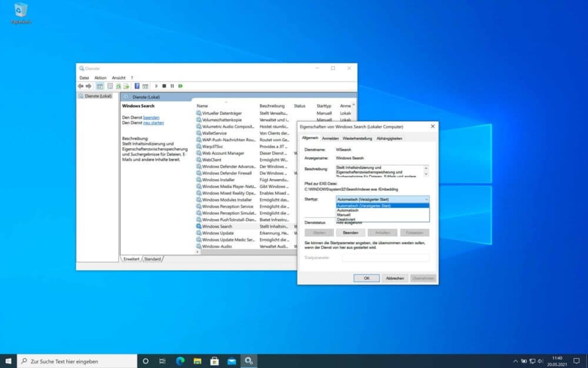Open the Recycle Bin desktop icon
Image resolution: width=588 pixels, height=368 pixels.
pyautogui.click(x=21, y=13)
